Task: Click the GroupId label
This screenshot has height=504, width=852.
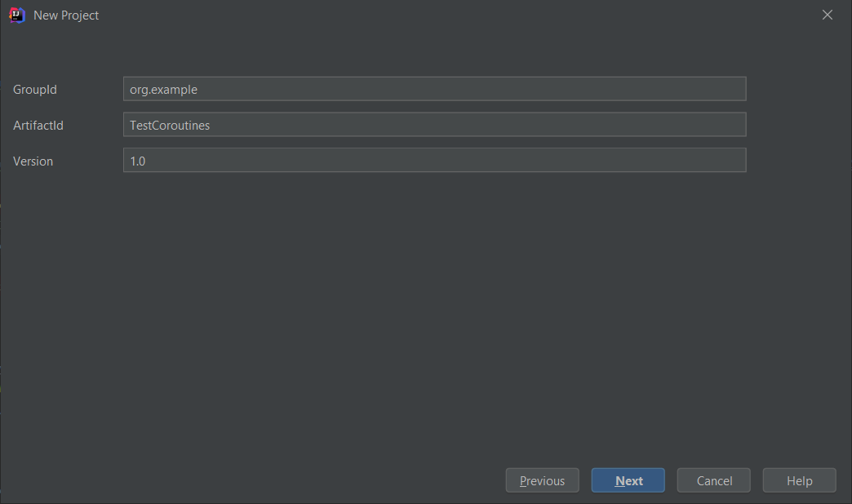Action: (x=35, y=90)
